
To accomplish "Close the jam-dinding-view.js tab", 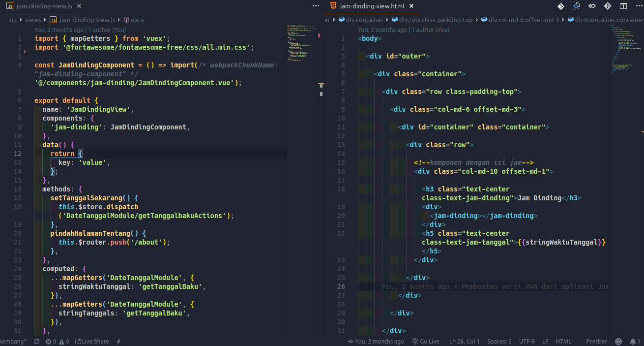I will [x=79, y=6].
